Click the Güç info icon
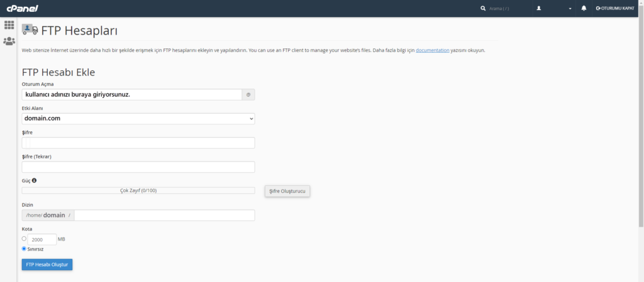The image size is (644, 282). click(34, 180)
